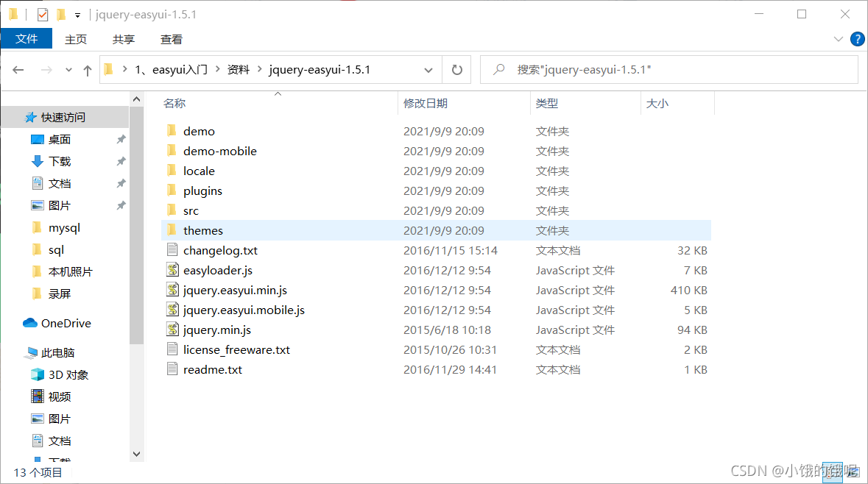Image resolution: width=868 pixels, height=484 pixels.
Task: Click breadcrumb 资料
Action: (239, 70)
